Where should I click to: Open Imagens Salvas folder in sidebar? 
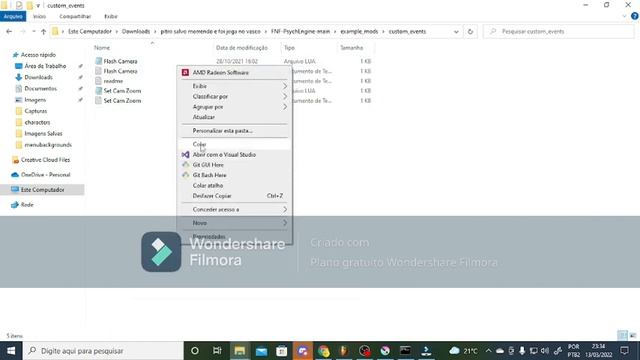pyautogui.click(x=43, y=133)
